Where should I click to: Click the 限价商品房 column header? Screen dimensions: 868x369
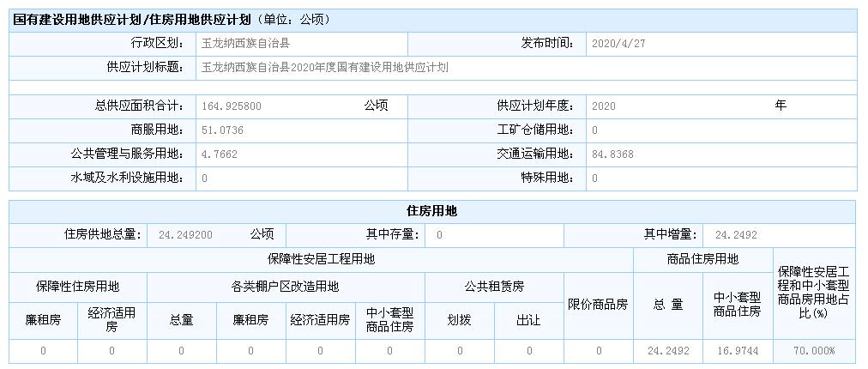(598, 304)
